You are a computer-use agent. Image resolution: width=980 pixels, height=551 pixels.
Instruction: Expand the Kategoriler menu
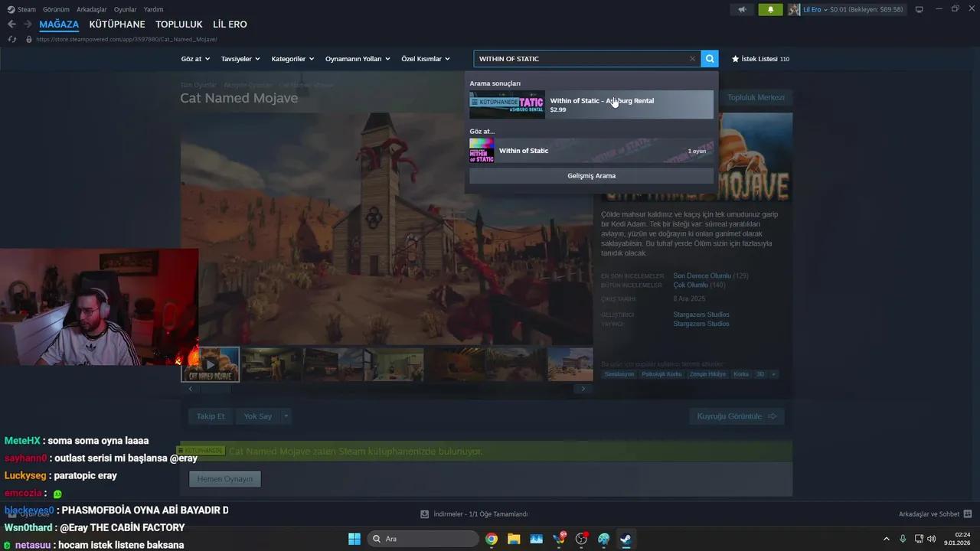coord(292,59)
